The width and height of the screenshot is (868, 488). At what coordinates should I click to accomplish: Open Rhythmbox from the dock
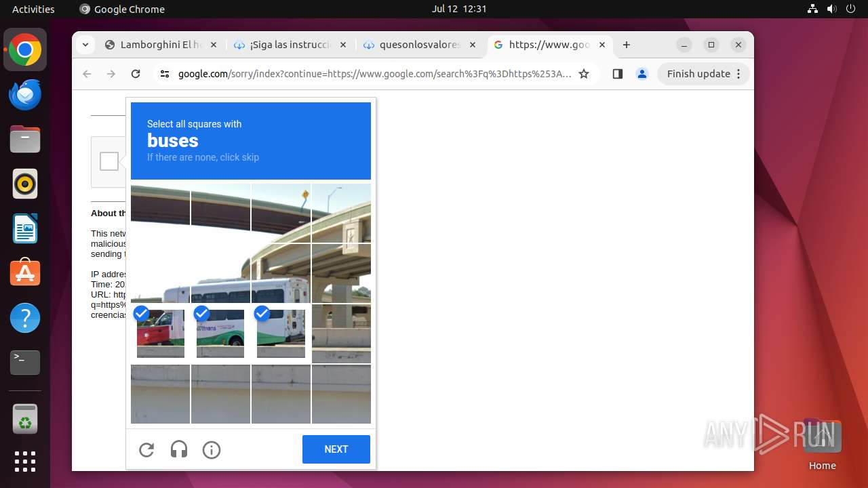25,184
